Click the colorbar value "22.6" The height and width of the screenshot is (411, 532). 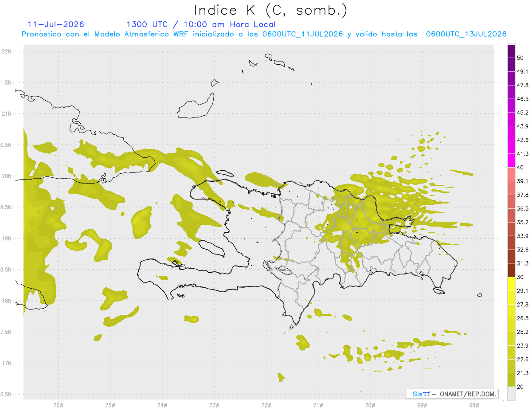[x=523, y=359]
